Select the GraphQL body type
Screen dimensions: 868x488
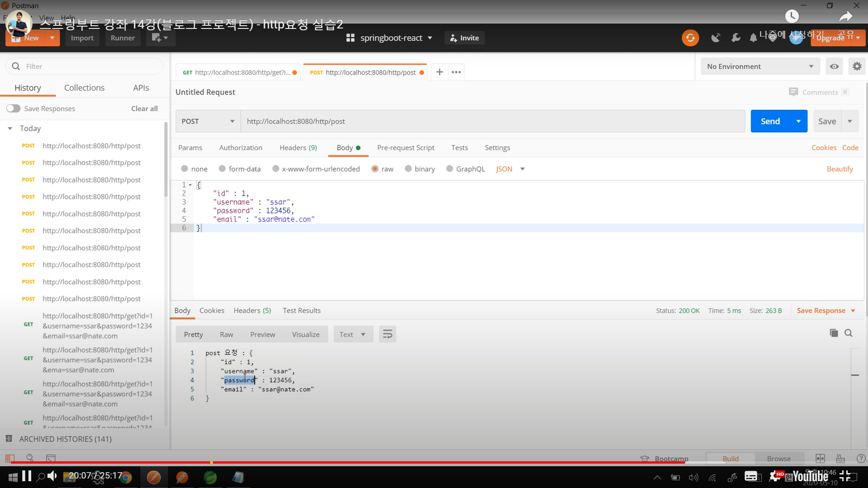[x=449, y=169]
